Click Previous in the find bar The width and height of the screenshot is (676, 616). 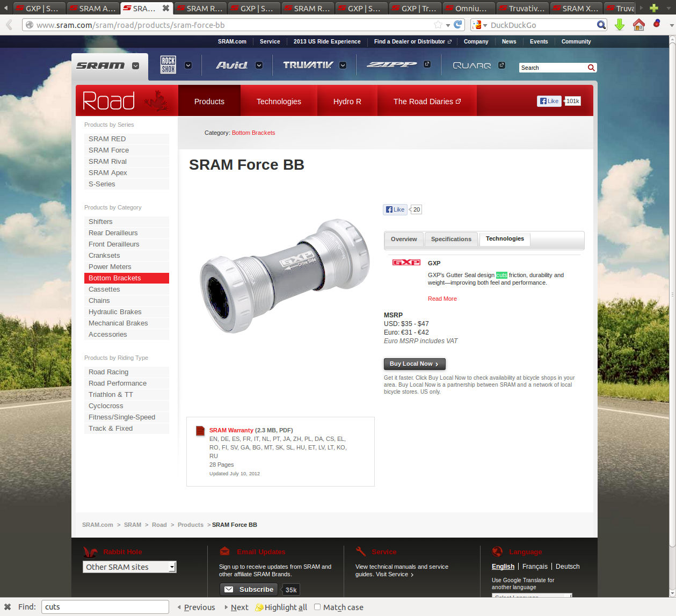(197, 607)
